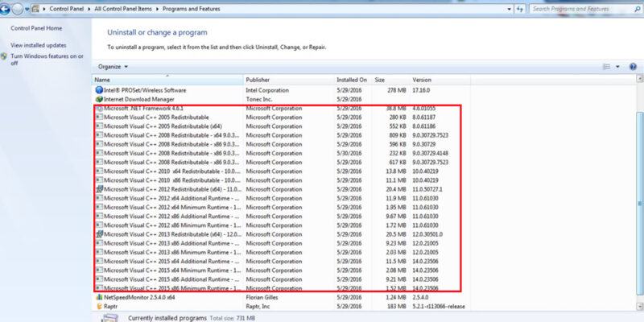Select Visual C++ 2013 x86 Additional Runtime row
This screenshot has height=322, width=644.
[x=281, y=243]
